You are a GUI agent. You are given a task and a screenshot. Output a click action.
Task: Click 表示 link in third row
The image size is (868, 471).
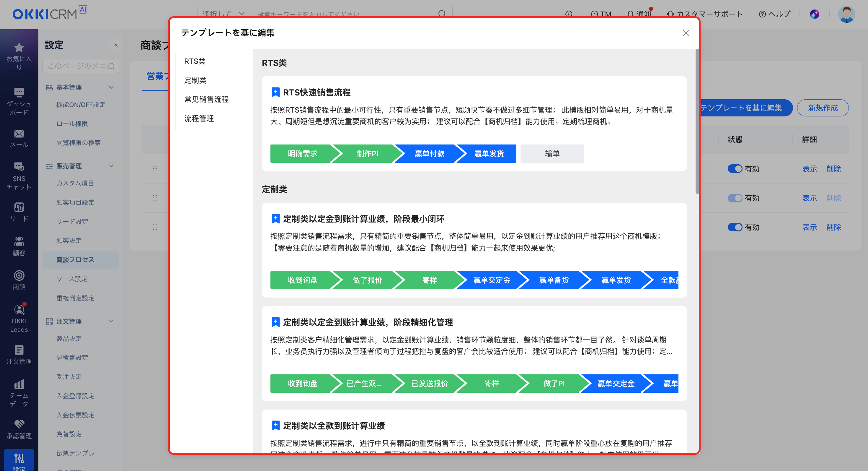tap(809, 227)
